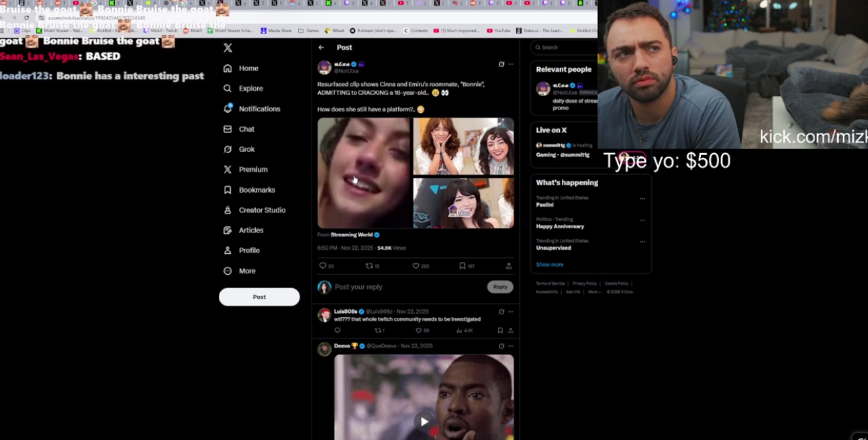Click the Deevo username
Viewport: 868px width, 440px height.
point(342,346)
